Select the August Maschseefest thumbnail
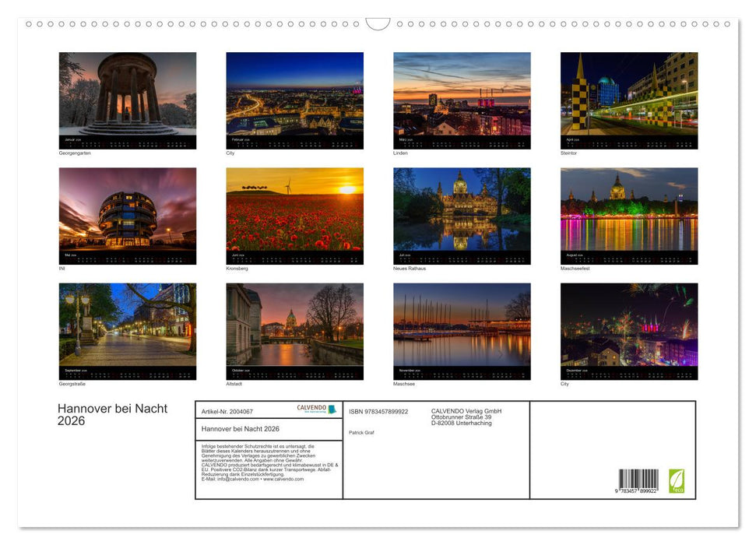756x545 pixels. 628,216
